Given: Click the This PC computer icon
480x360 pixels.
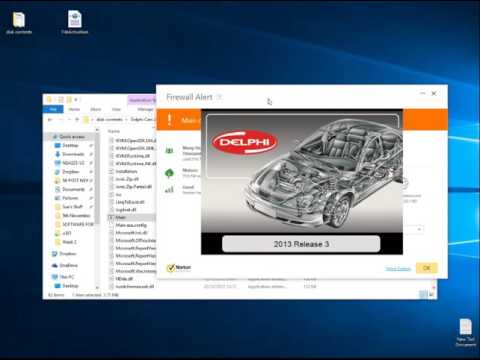Looking at the screenshot, I should (x=55, y=277).
